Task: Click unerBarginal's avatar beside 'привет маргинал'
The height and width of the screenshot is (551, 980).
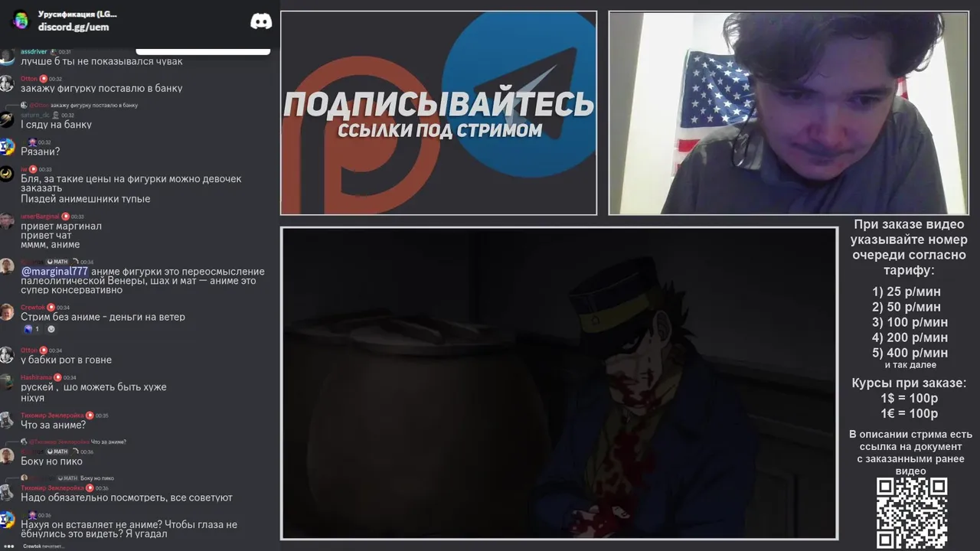Action: pos(7,221)
